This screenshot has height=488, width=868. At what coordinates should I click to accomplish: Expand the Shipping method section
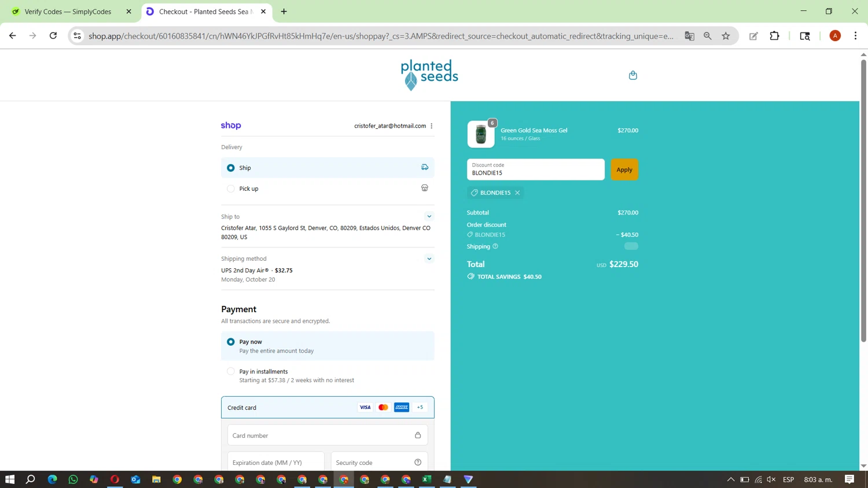(x=429, y=258)
